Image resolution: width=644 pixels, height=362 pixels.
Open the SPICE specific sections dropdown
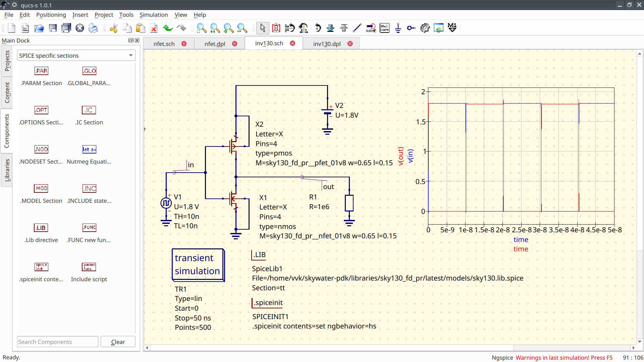pyautogui.click(x=76, y=55)
